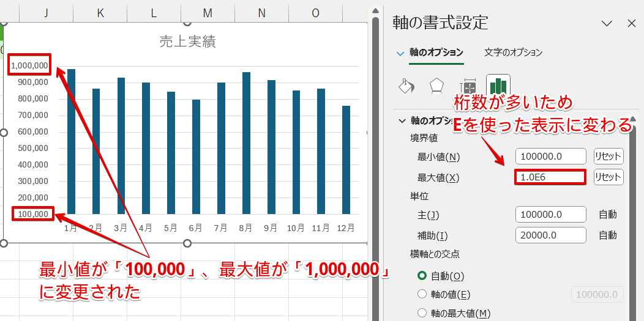
Task: Expand the 軸のオプション tab dropdown chevron
Action: point(400,53)
